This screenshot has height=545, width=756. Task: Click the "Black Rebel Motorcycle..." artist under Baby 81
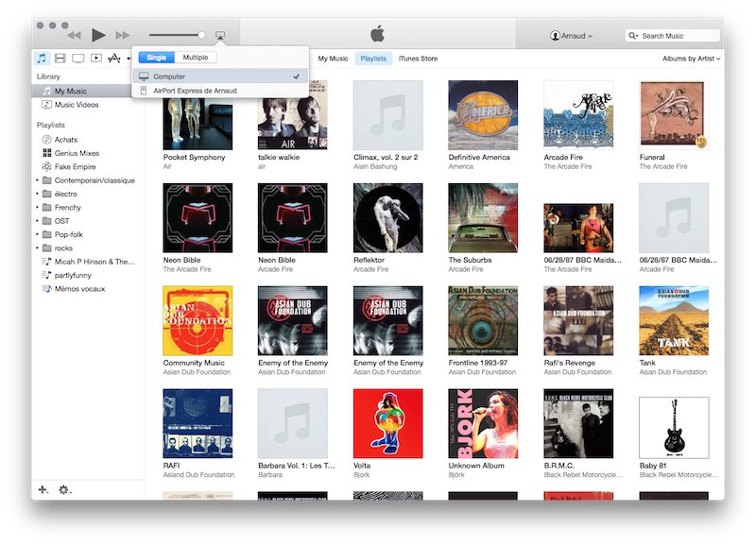coord(679,475)
